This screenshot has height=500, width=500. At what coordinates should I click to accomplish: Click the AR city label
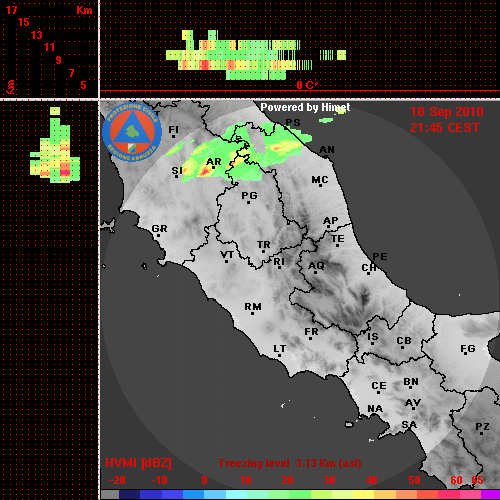tap(214, 162)
